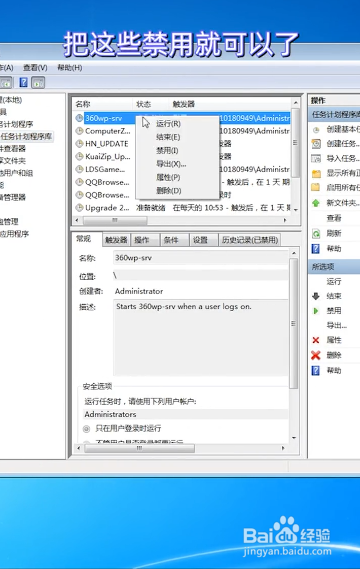
Task: Switch to the 条件 tab
Action: tap(171, 240)
